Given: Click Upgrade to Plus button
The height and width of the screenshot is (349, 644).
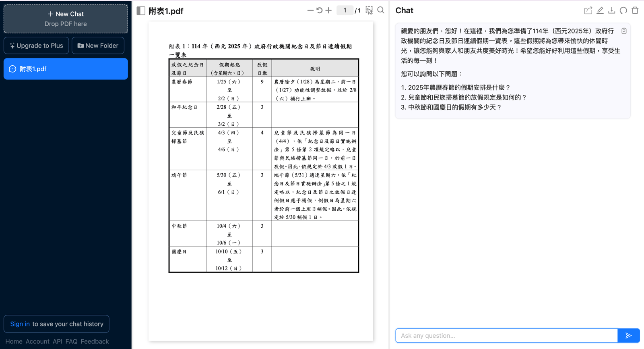Looking at the screenshot, I should (x=36, y=46).
